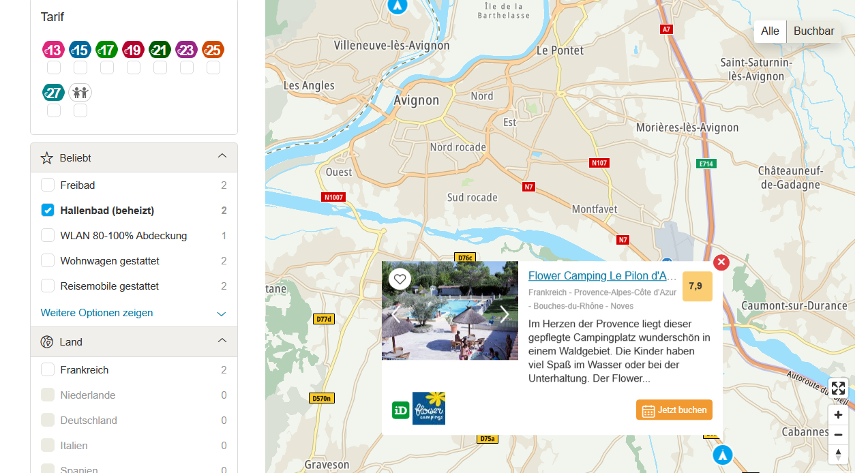Uncheck Hallenbad (beheizt) filter
This screenshot has width=868, height=473.
pyautogui.click(x=48, y=211)
